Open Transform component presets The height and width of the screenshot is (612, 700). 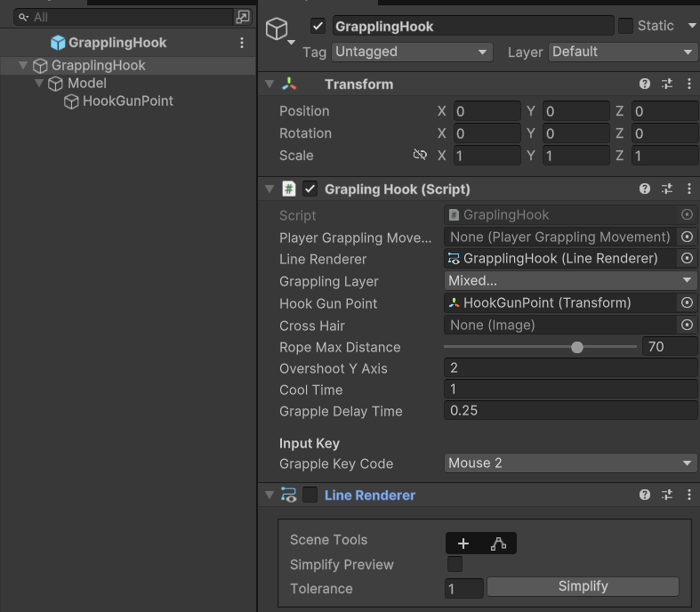click(x=667, y=84)
